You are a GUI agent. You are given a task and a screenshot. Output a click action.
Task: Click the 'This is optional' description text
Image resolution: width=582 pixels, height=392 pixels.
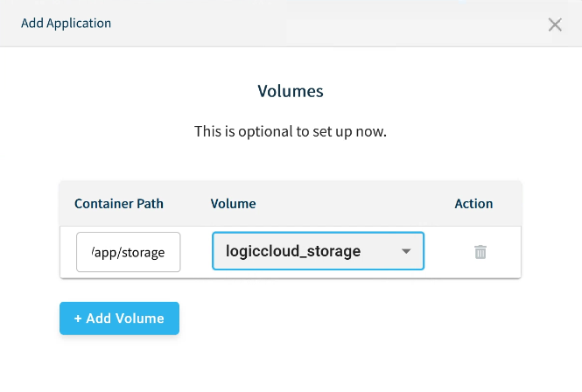pyautogui.click(x=291, y=132)
